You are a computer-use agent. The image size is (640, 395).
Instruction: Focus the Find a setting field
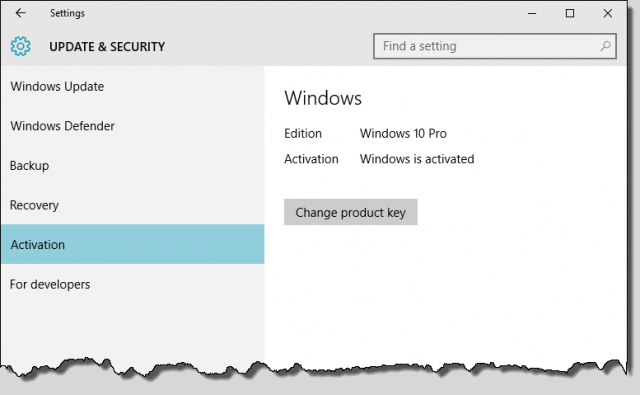(495, 46)
